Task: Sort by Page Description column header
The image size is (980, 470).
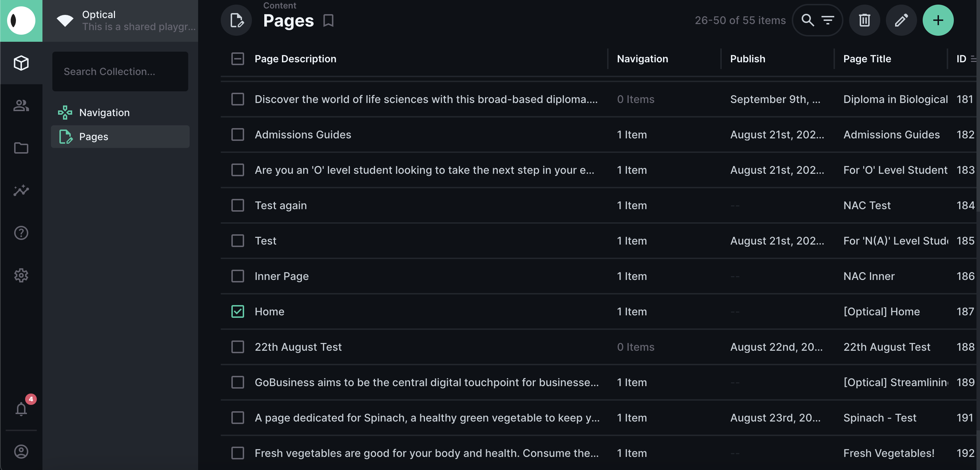Action: [x=295, y=59]
